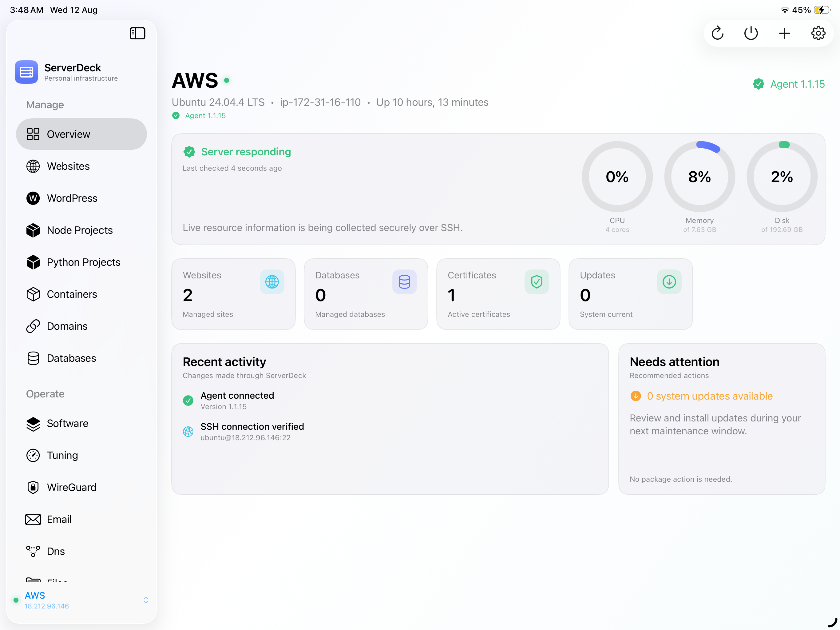Screen dimensions: 840x630
Task: Click the Databases card cylinder icon
Action: point(404,282)
